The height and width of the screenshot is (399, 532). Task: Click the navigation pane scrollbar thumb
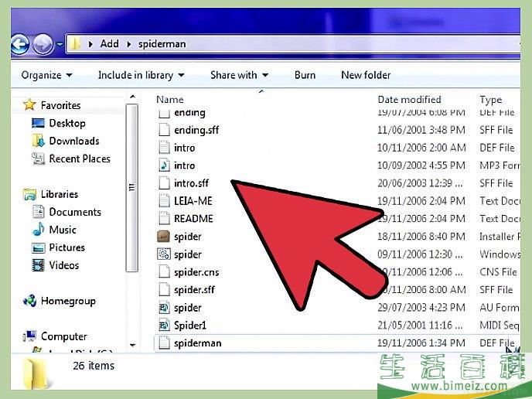131,188
